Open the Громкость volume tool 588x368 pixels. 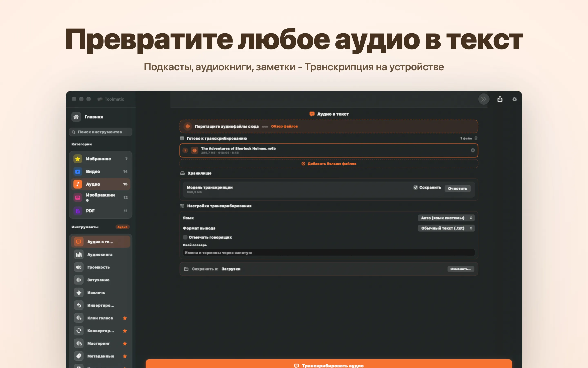coord(101,267)
